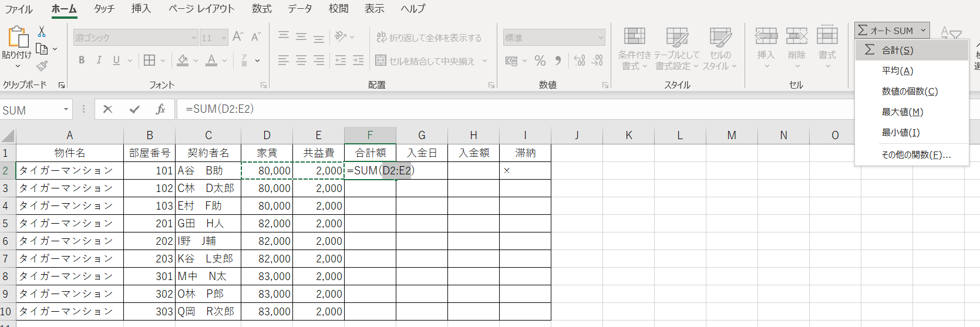The height and width of the screenshot is (327, 980).
Task: Cancel formula entry with X icon
Action: point(107,109)
